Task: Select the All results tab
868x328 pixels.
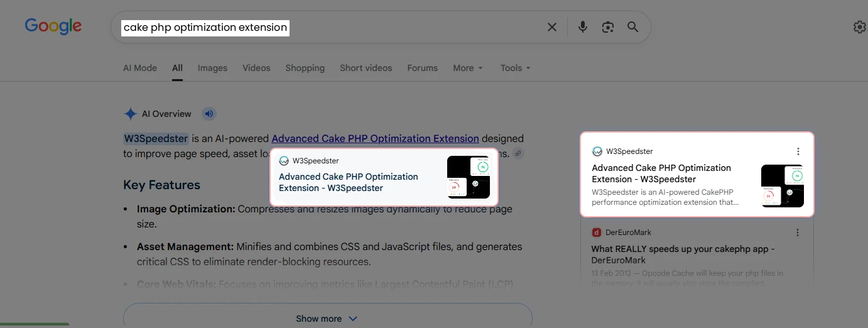Action: (x=177, y=68)
